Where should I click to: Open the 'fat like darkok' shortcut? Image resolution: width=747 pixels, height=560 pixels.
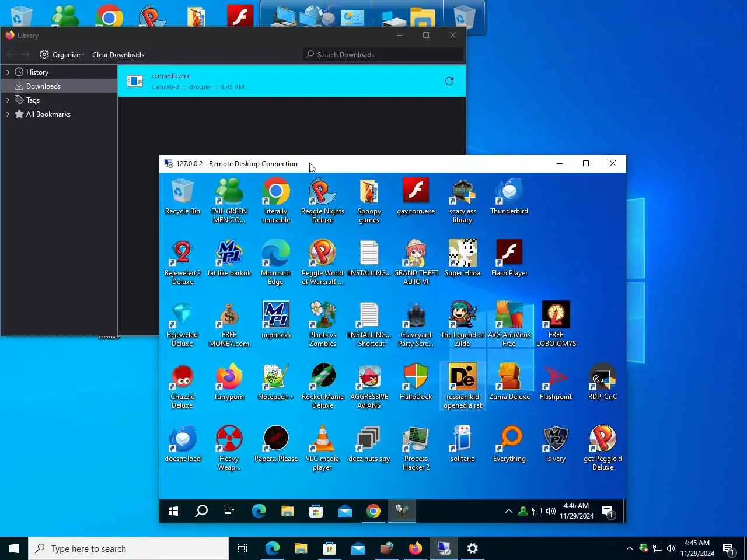coord(229,258)
